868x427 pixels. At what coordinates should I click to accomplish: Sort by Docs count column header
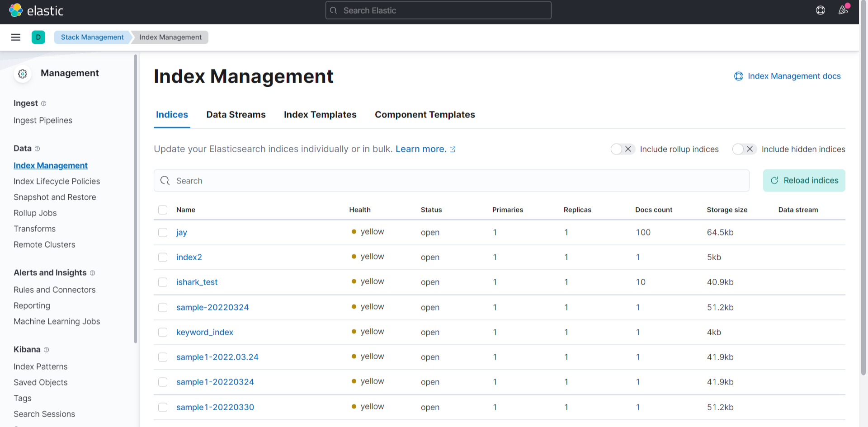pos(654,210)
